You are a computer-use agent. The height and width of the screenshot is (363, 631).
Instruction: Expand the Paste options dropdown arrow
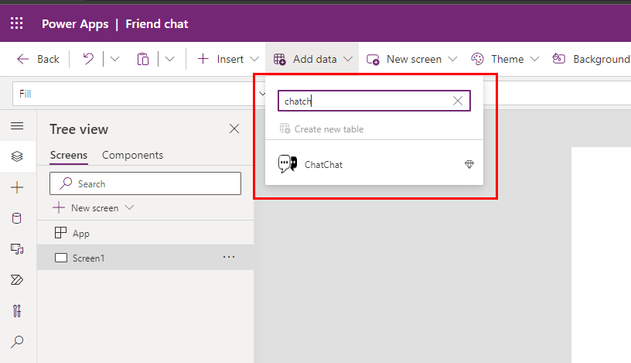tap(170, 59)
